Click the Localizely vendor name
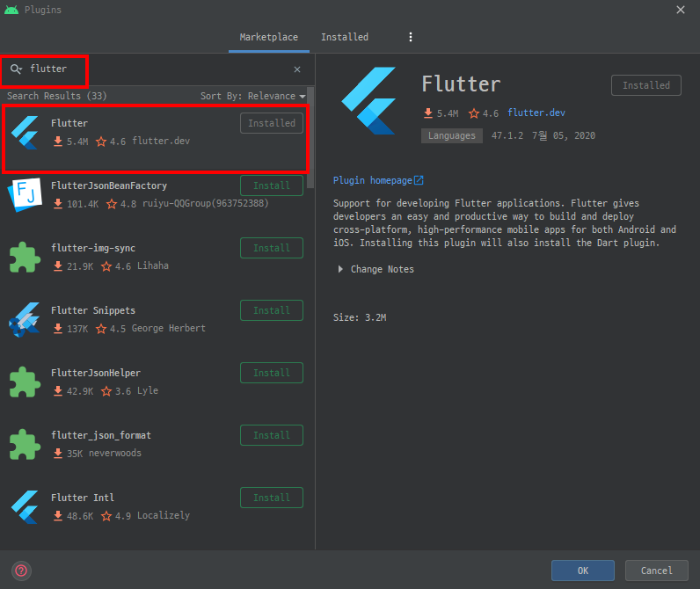 pos(164,516)
